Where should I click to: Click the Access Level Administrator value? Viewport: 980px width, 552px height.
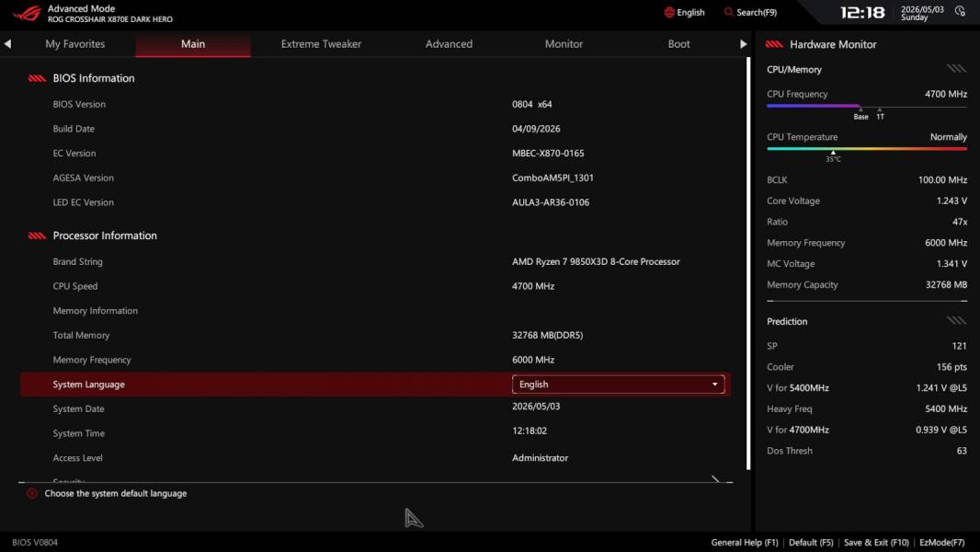(x=540, y=458)
